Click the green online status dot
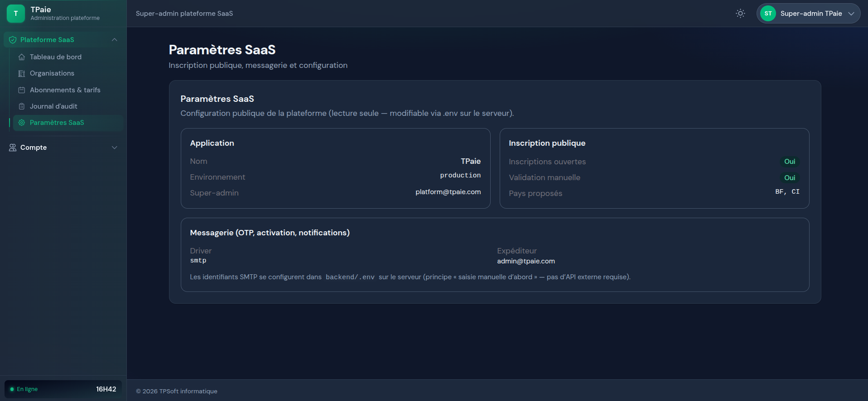 coord(12,389)
